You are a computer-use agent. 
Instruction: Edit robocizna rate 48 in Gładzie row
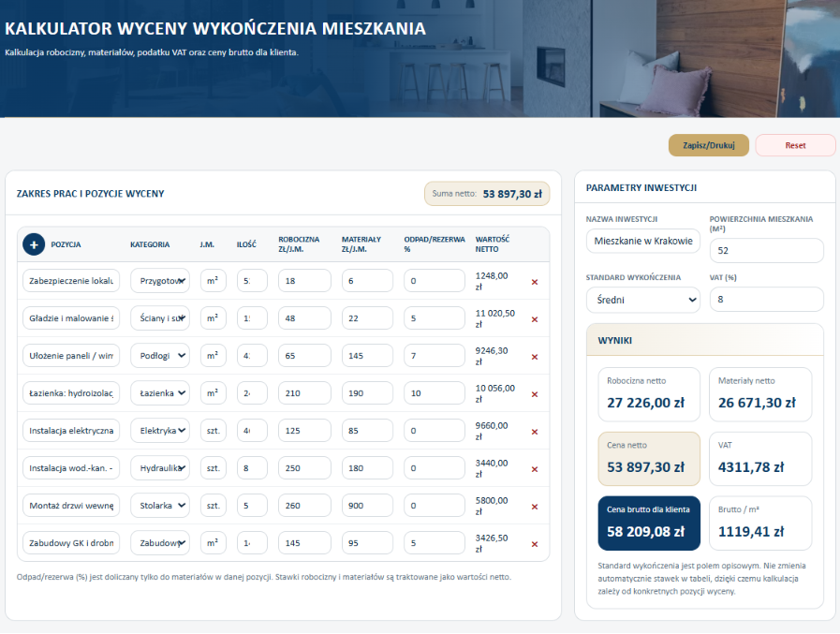pyautogui.click(x=304, y=317)
